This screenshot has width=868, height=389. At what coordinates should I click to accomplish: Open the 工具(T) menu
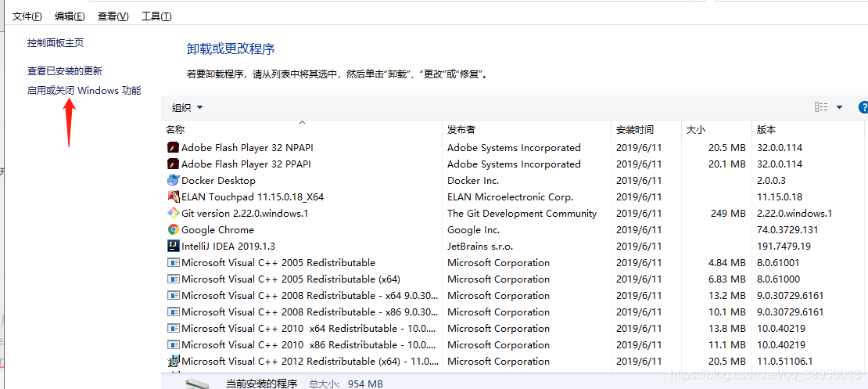[156, 16]
